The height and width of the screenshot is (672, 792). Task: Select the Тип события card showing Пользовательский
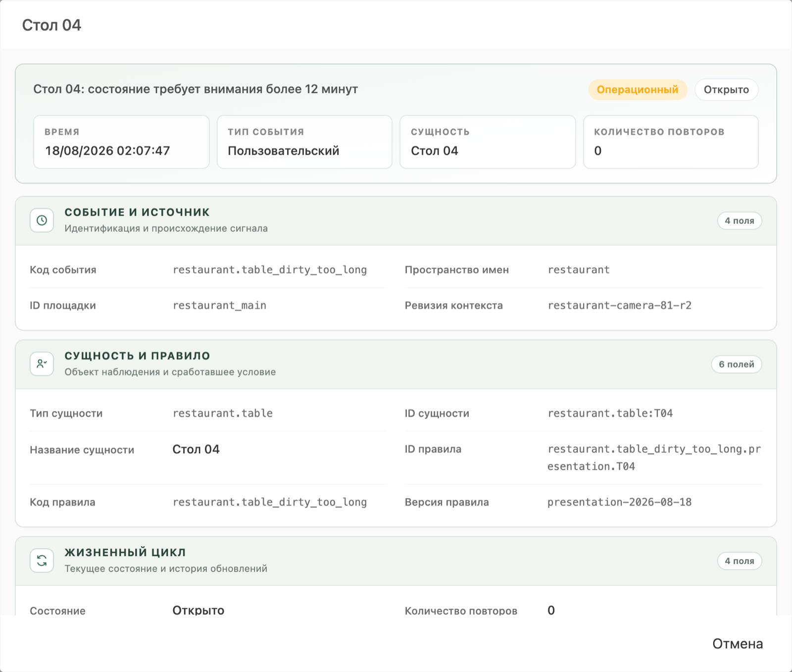[304, 142]
